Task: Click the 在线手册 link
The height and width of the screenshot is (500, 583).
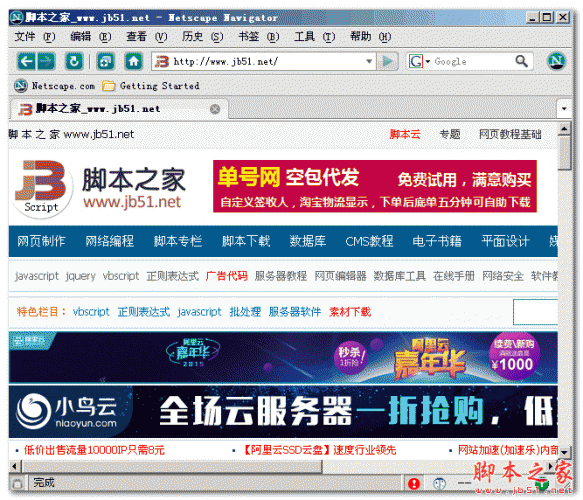Action: (454, 276)
